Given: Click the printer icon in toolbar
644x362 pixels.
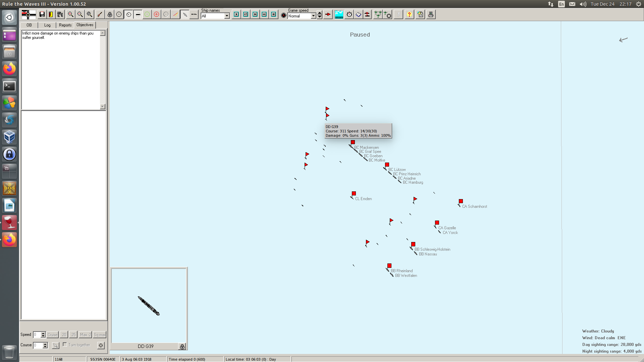Looking at the screenshot, I should (x=431, y=14).
